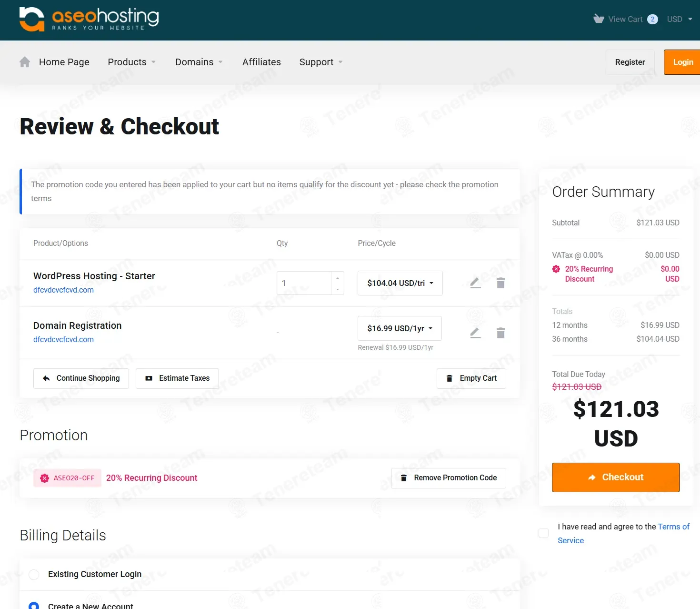The image size is (700, 609).
Task: Click the 20% Recurring Discount promotion label
Action: (151, 478)
